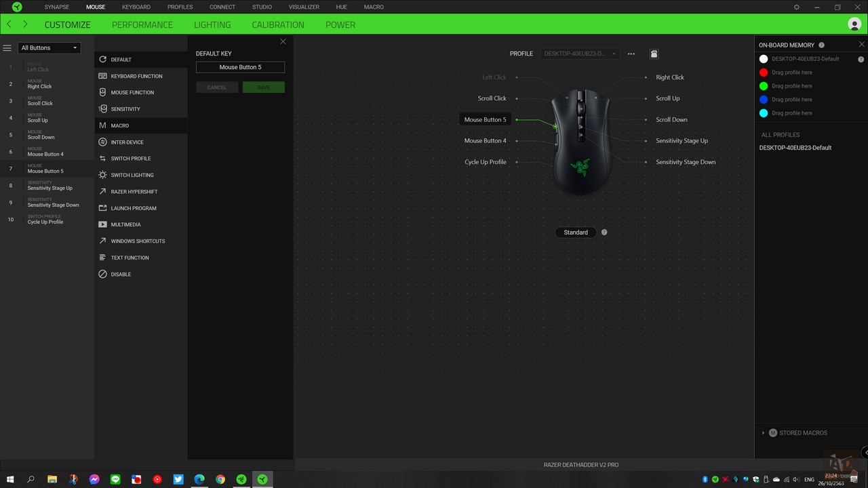The image size is (868, 488).
Task: Select DESKTOP-40EUB23-Default under All Profiles
Action: click(795, 148)
